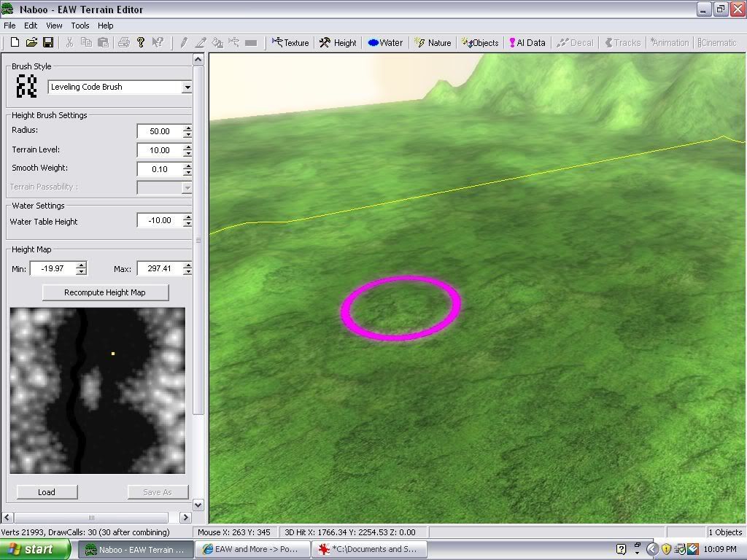Click the Animation mode button
Viewport: 747px width, 560px height.
tap(670, 43)
